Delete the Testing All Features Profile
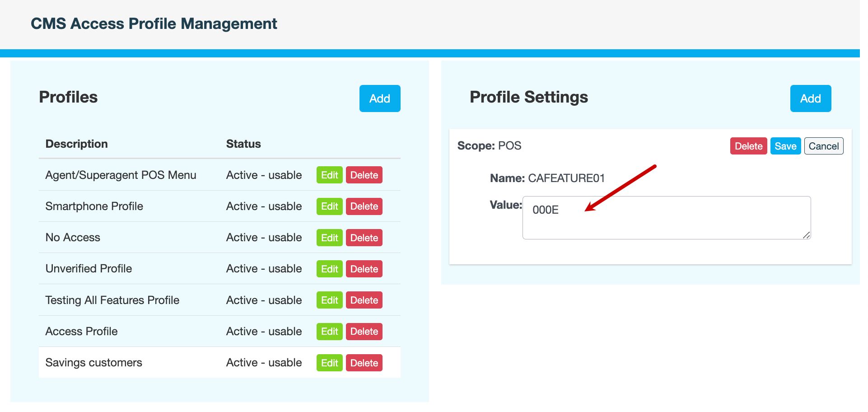The width and height of the screenshot is (868, 412). [x=364, y=300]
